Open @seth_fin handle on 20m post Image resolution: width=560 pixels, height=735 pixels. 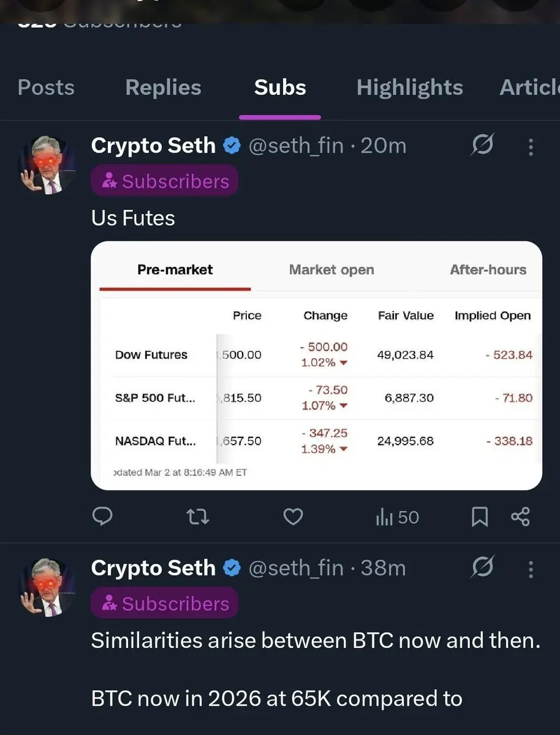tap(295, 146)
